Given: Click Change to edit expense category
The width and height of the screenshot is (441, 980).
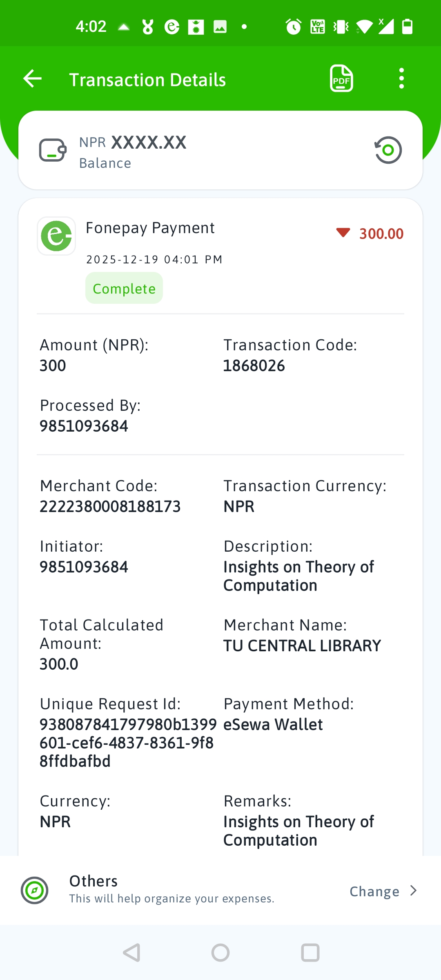Looking at the screenshot, I should click(374, 891).
